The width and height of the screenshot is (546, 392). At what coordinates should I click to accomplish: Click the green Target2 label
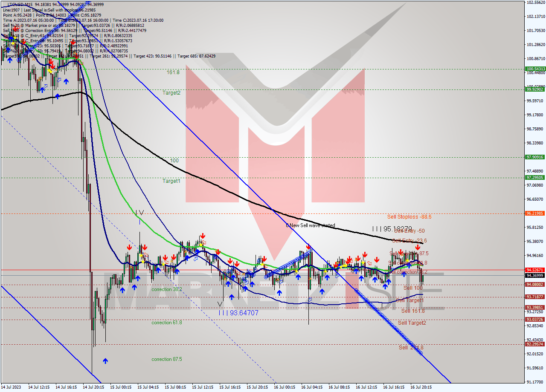click(171, 92)
